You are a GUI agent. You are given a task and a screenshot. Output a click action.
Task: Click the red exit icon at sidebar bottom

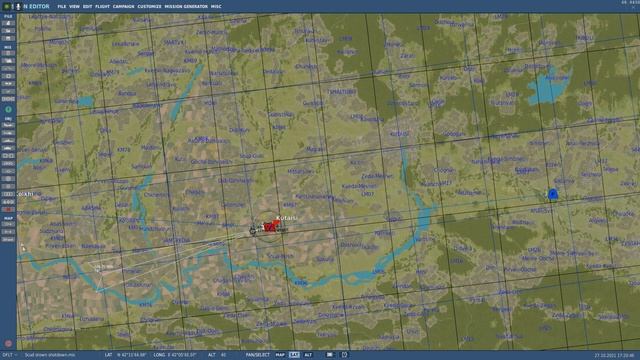point(8,344)
